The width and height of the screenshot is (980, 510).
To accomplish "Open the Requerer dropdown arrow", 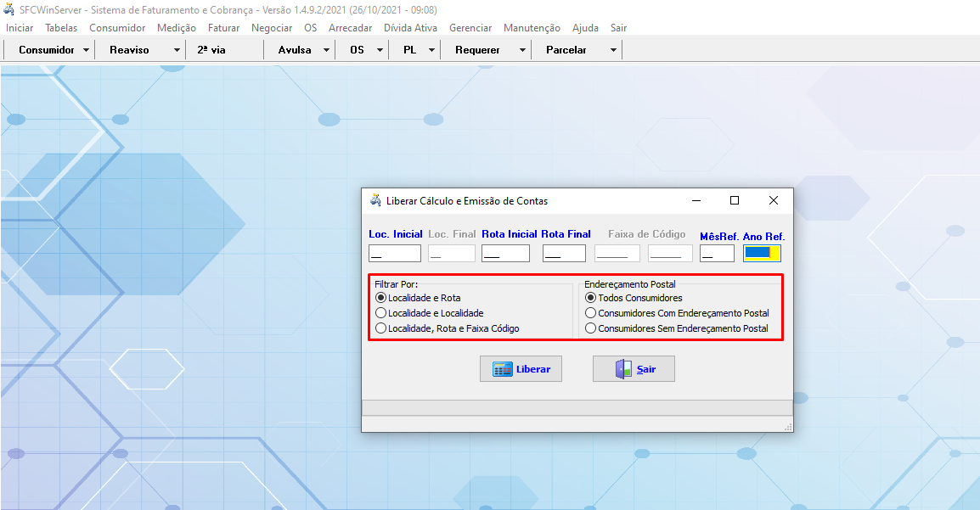I will 522,50.
